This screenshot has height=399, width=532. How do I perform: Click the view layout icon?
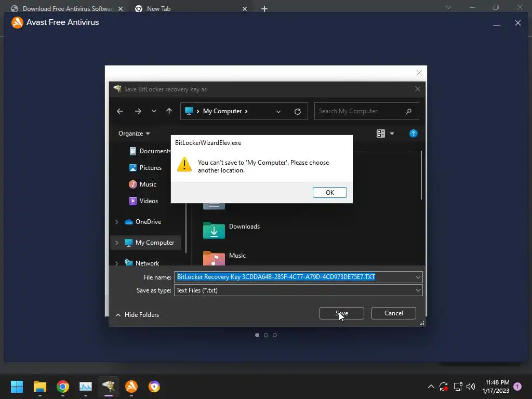381,134
